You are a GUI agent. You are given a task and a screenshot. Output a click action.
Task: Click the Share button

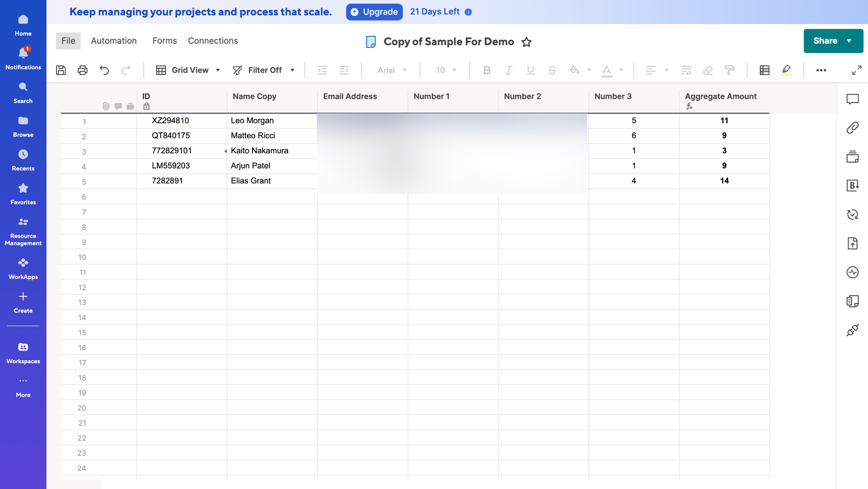(x=825, y=41)
